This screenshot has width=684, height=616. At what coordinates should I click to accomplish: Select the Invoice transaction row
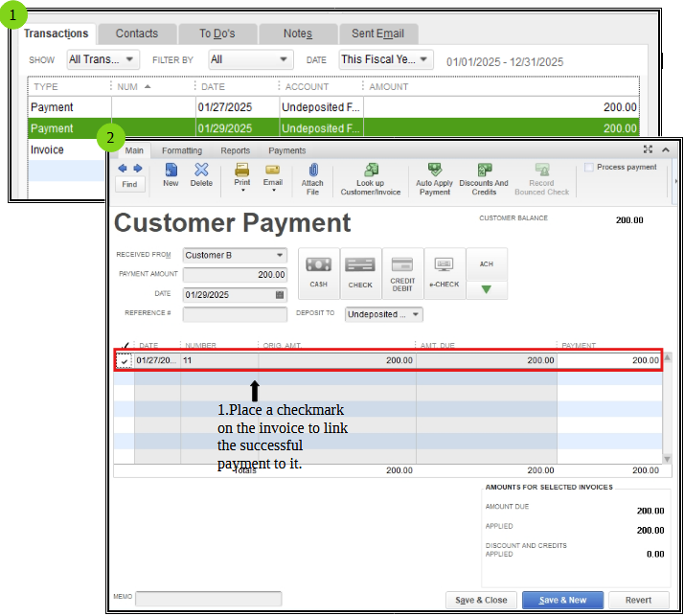(65, 149)
